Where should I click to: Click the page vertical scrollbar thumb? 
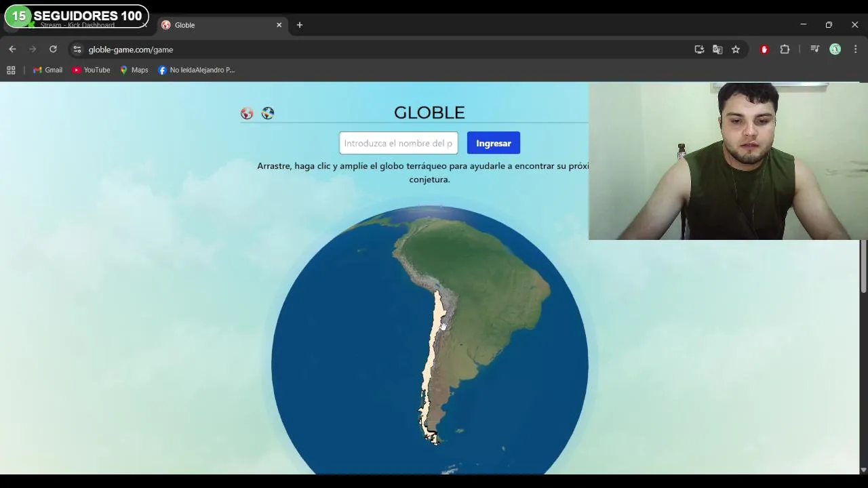coord(863,266)
